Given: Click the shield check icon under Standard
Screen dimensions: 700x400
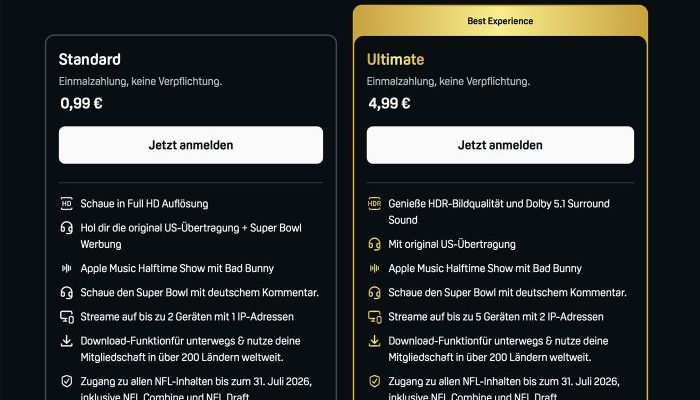Looking at the screenshot, I should click(x=66, y=381).
